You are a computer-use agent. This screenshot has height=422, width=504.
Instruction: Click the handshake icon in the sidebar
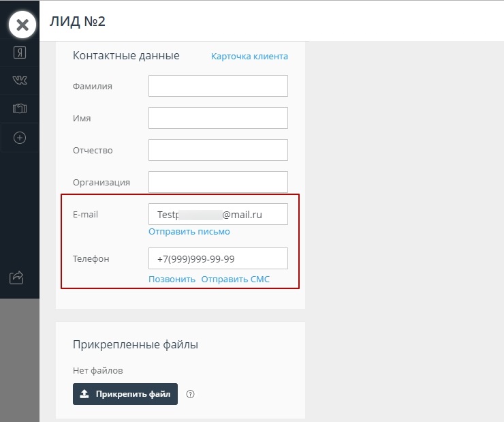[20, 109]
